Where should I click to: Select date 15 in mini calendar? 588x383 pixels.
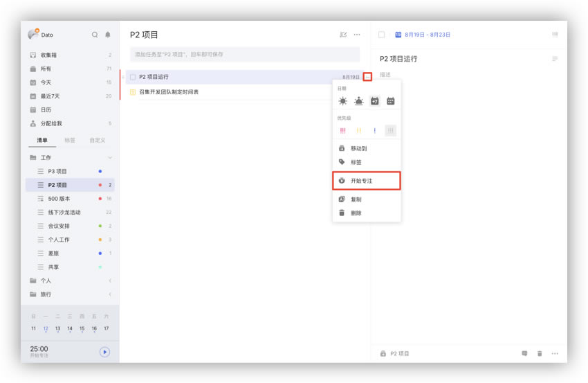[82, 328]
